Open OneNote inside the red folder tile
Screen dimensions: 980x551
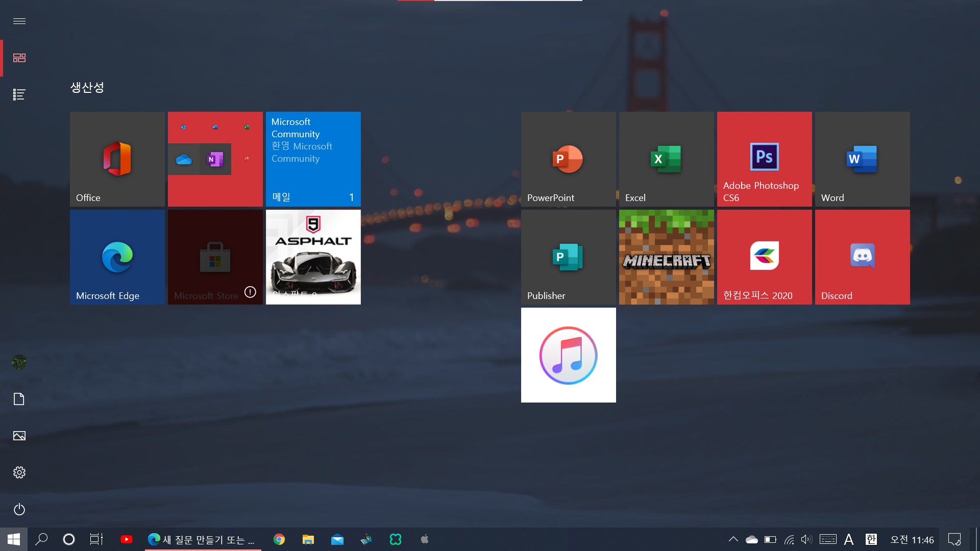(215, 159)
